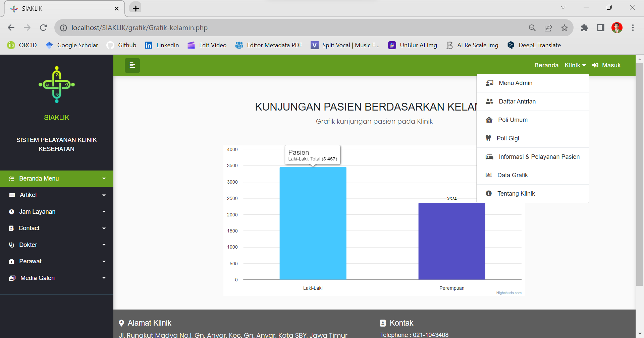This screenshot has width=644, height=338.
Task: Click the browser zoom magnifier icon
Action: [532, 28]
